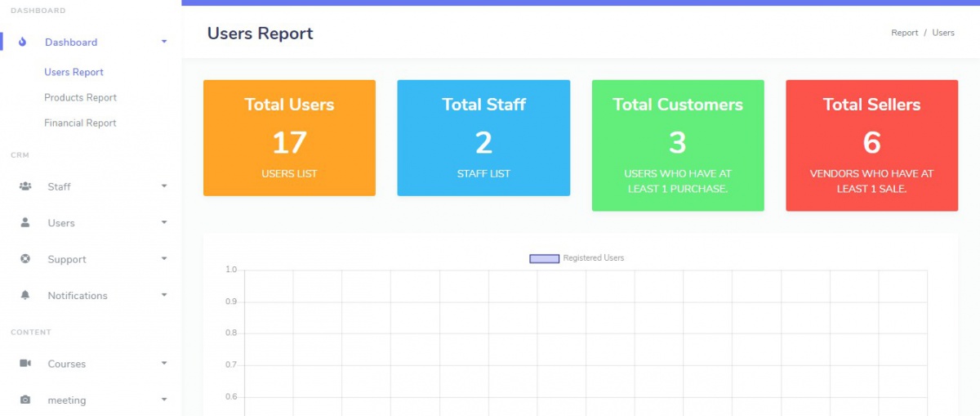Open the Financial Report page
Screen dimensions: 980x416
point(80,123)
